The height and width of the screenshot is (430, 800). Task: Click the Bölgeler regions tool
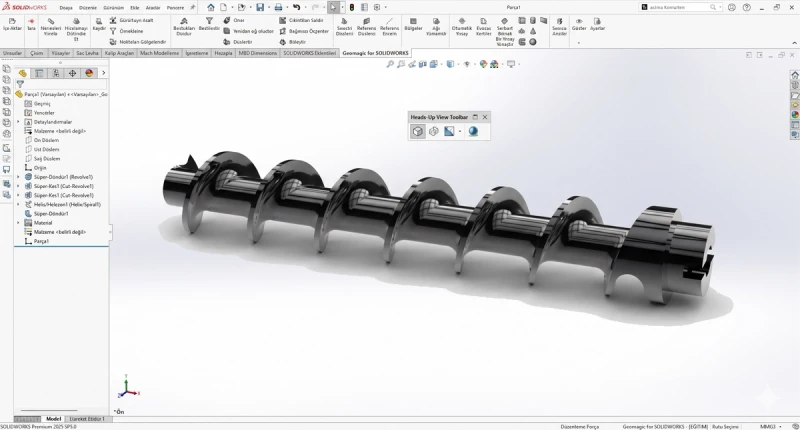[x=413, y=24]
